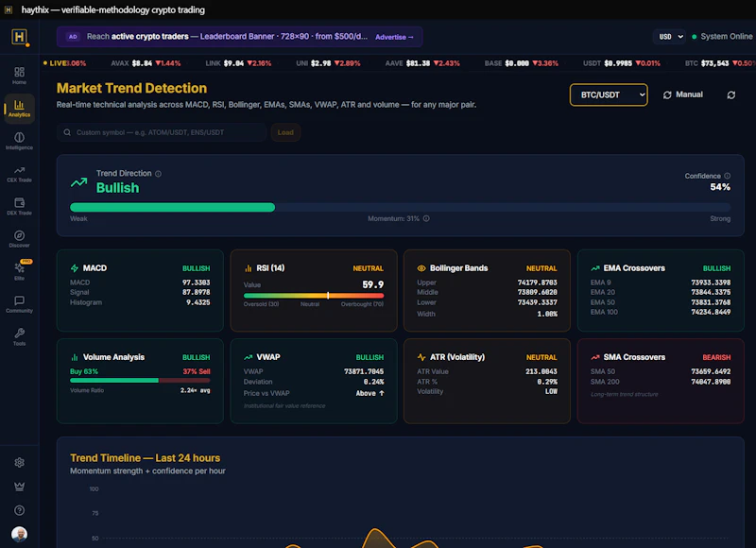Click the UNI $2.98 ticker entry
756x548 pixels.
pyautogui.click(x=328, y=63)
